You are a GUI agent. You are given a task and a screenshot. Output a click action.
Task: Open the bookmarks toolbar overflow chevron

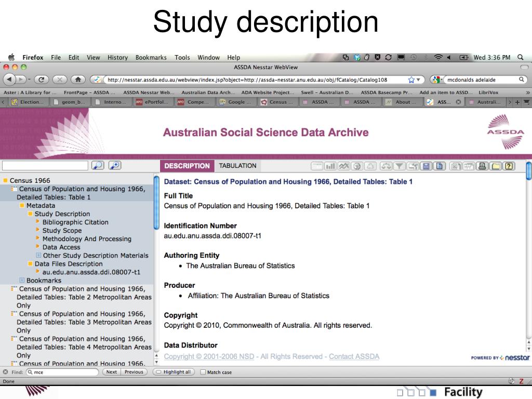point(528,92)
